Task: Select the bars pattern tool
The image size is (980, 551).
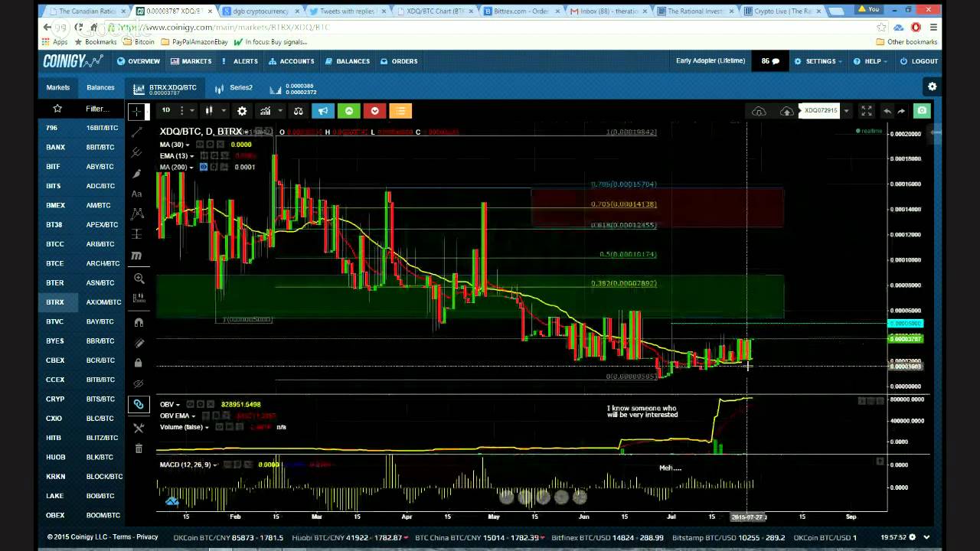Action: click(139, 297)
